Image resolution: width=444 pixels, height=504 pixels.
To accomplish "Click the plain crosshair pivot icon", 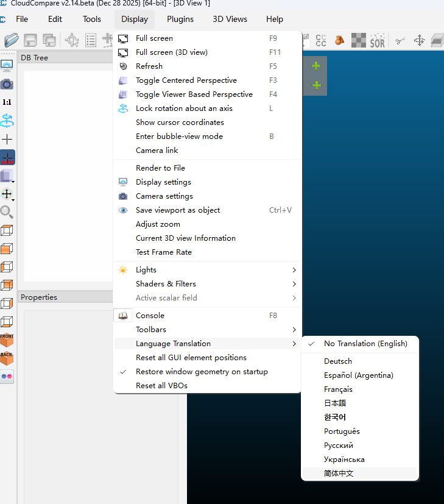I will 7,139.
